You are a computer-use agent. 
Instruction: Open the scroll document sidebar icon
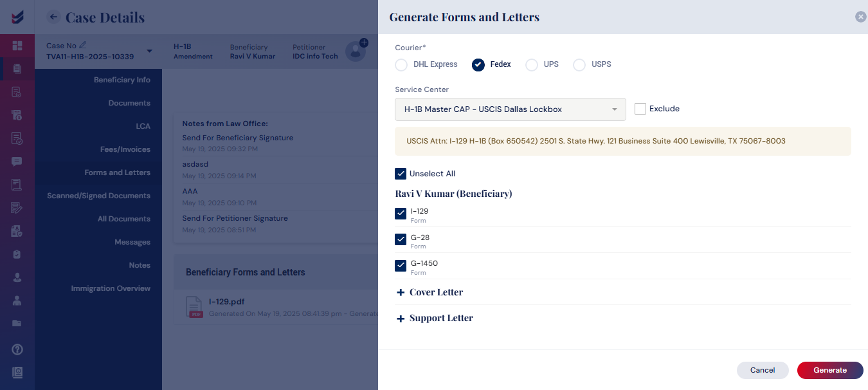coord(17,185)
